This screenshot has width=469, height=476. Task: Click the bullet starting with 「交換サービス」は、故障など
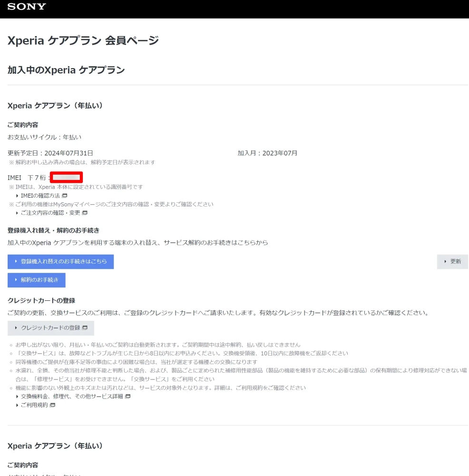point(182,353)
